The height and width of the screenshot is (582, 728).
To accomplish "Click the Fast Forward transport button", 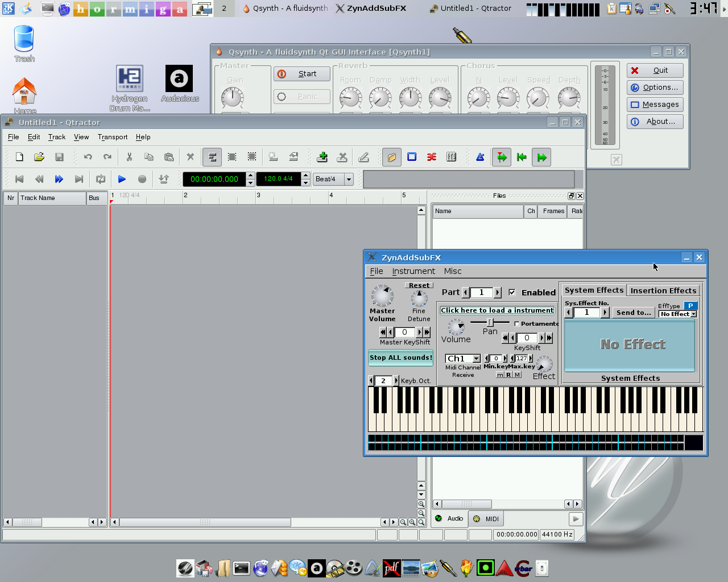I will point(59,179).
